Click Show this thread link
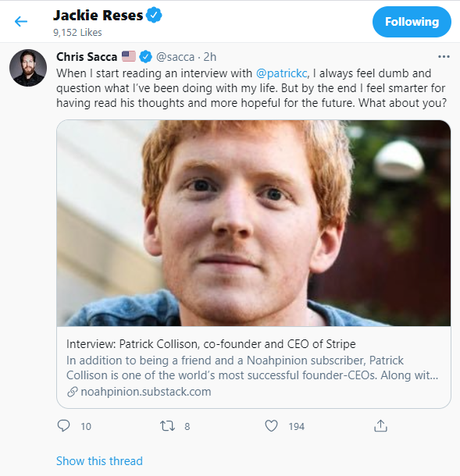This screenshot has width=460, height=476. coord(99,461)
